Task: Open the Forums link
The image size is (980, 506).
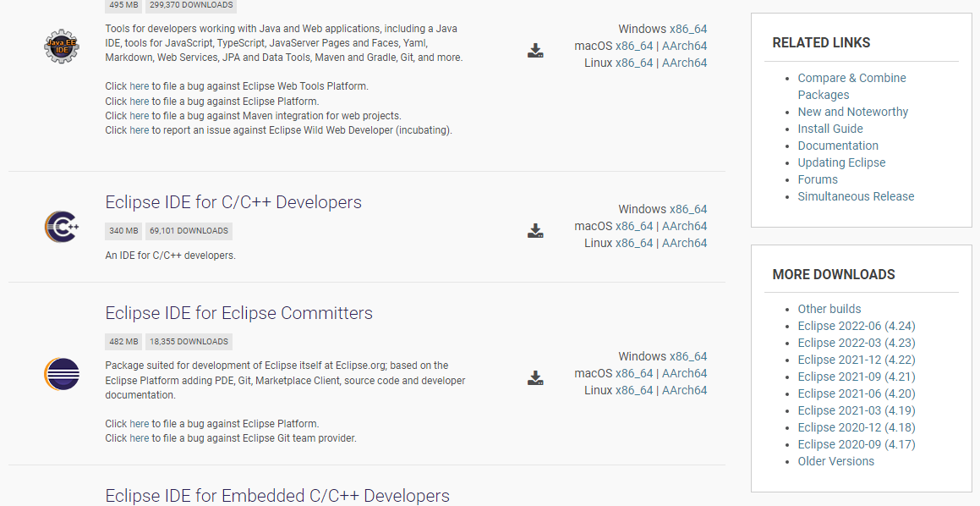Action: click(x=818, y=179)
